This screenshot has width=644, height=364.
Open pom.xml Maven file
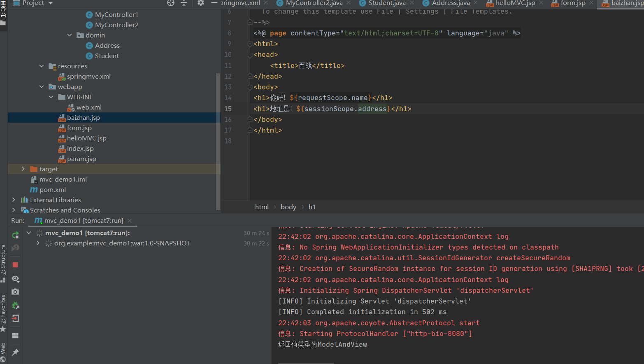pyautogui.click(x=52, y=189)
